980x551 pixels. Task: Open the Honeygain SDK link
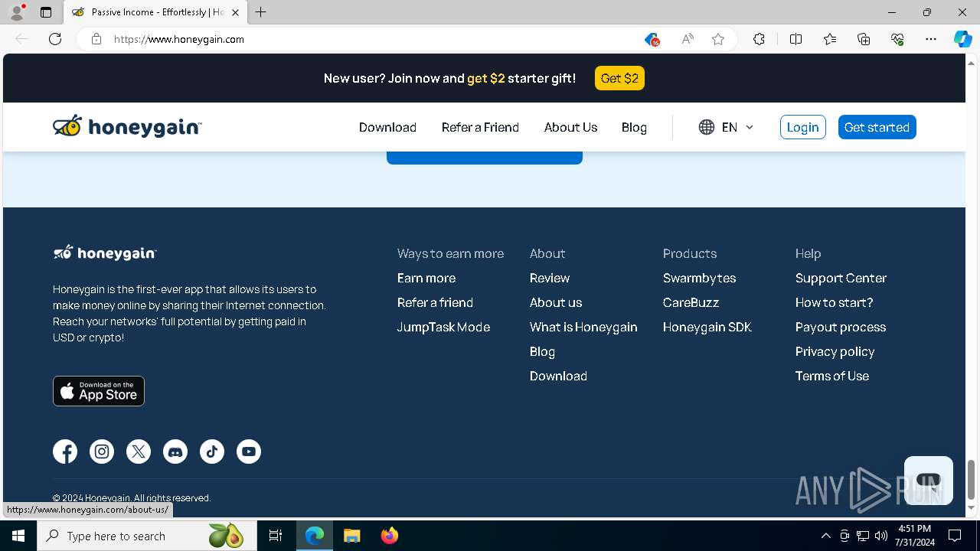pyautogui.click(x=707, y=327)
